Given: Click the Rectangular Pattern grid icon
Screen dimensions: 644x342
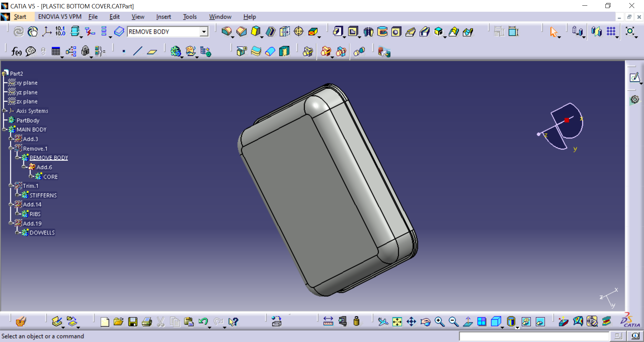Looking at the screenshot, I should pos(611,32).
